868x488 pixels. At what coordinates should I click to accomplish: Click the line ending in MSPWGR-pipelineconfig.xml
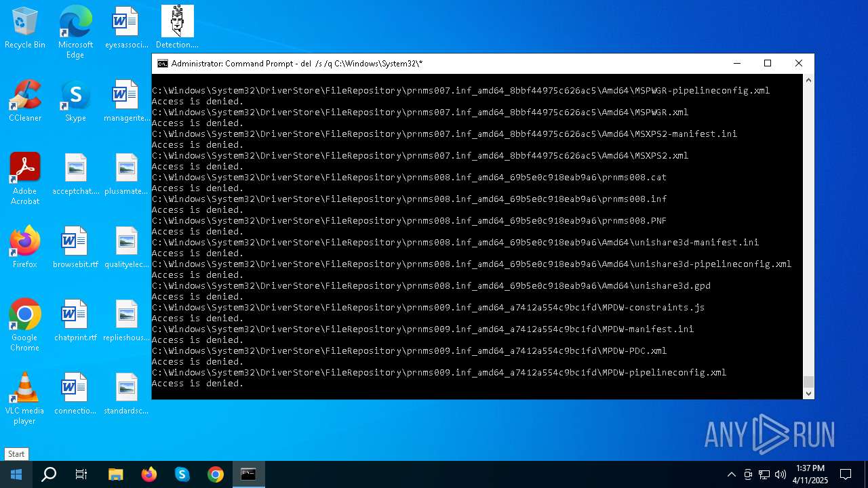[460, 91]
